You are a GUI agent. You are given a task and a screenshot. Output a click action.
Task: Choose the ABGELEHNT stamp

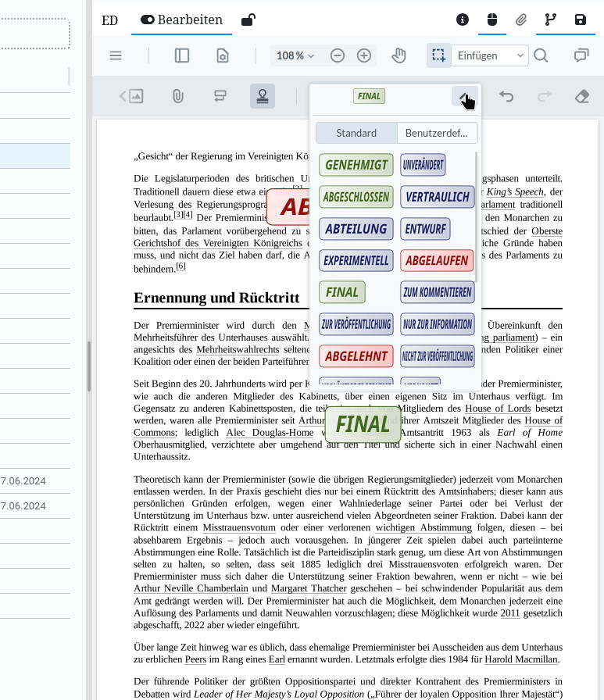[356, 356]
